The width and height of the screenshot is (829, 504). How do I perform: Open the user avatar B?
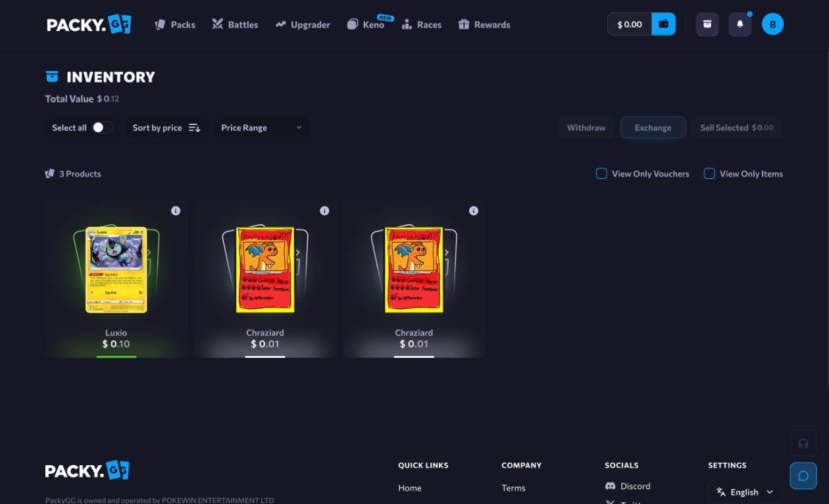point(772,24)
